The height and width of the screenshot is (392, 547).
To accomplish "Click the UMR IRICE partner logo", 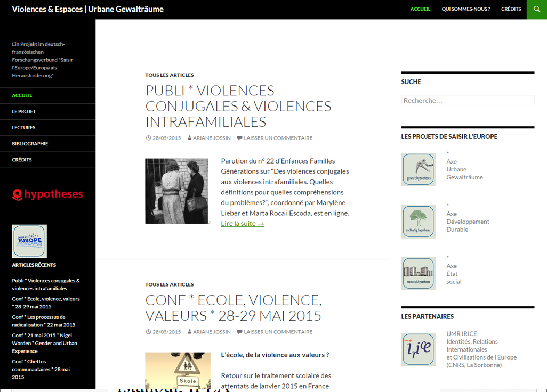I will [419, 349].
